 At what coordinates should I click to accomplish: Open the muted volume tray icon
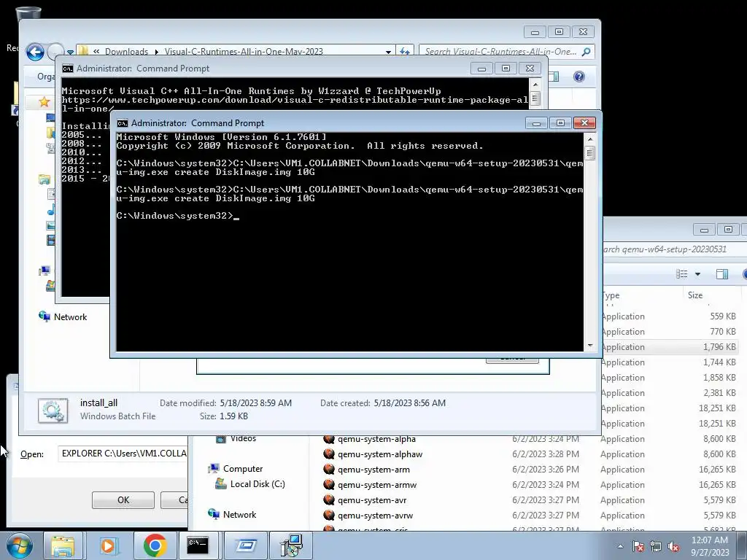point(673,546)
